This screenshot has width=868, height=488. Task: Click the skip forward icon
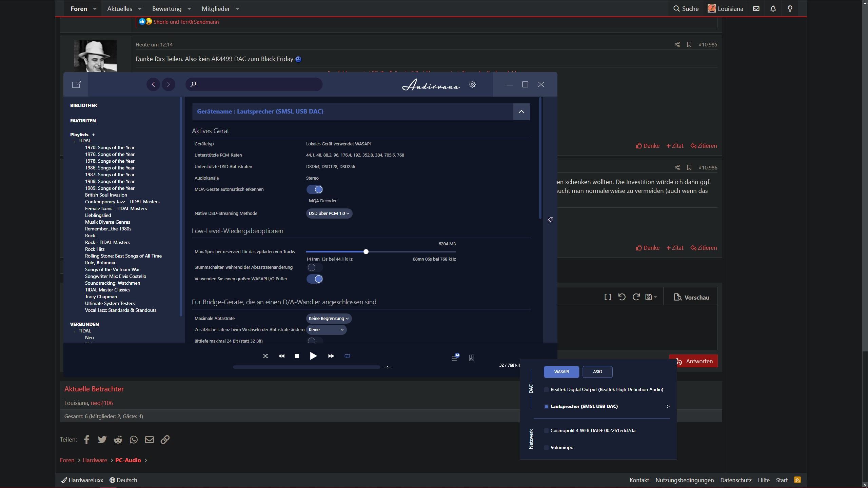(331, 356)
